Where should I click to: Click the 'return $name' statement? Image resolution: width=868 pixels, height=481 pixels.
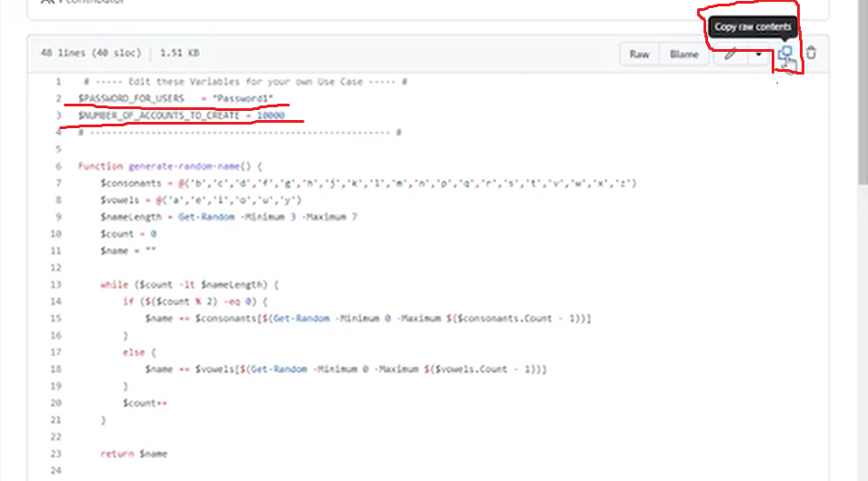pyautogui.click(x=134, y=454)
